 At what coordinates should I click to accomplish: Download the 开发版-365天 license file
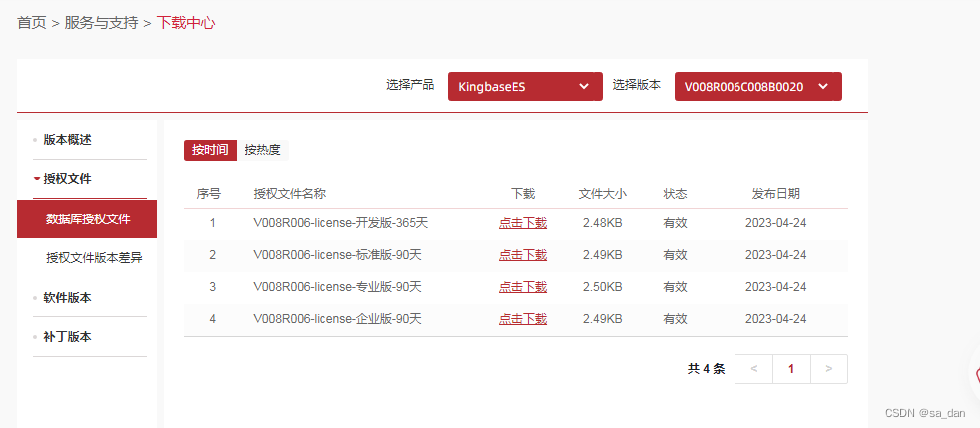[x=523, y=223]
